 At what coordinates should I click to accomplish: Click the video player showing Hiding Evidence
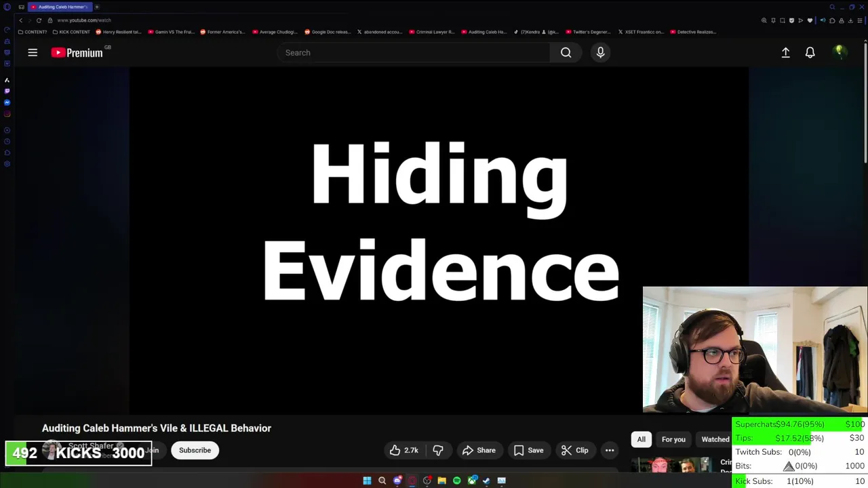439,240
